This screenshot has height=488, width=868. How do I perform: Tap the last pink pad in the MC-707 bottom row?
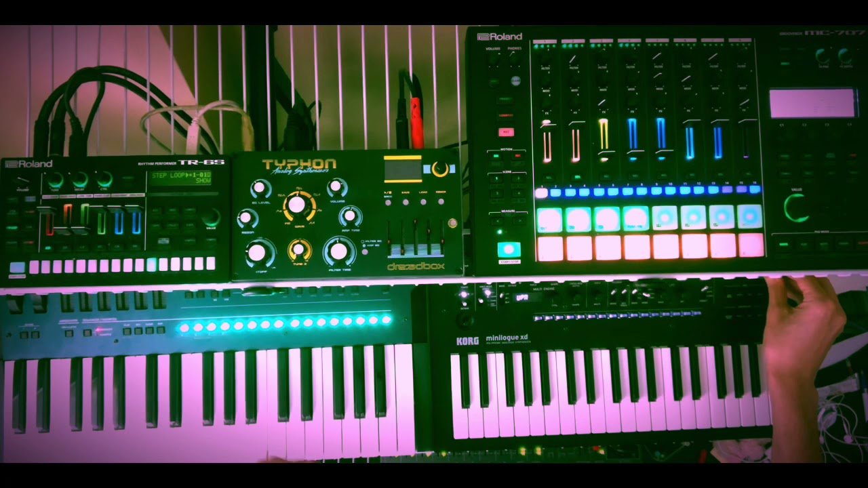point(751,245)
